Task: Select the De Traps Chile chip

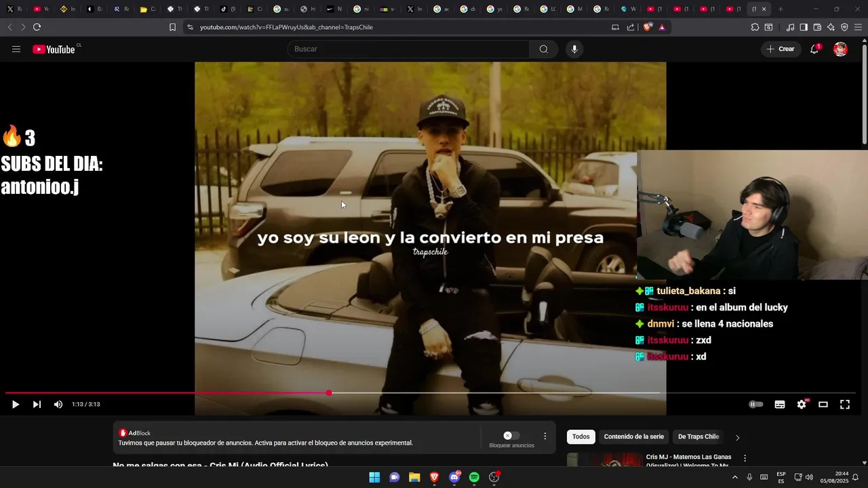Action: 698,437
